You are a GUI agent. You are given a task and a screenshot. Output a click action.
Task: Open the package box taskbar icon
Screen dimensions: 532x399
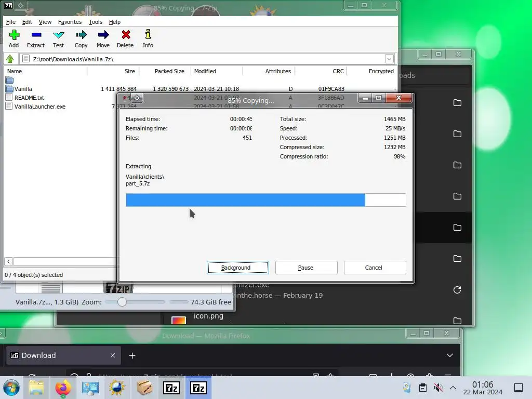(x=144, y=388)
